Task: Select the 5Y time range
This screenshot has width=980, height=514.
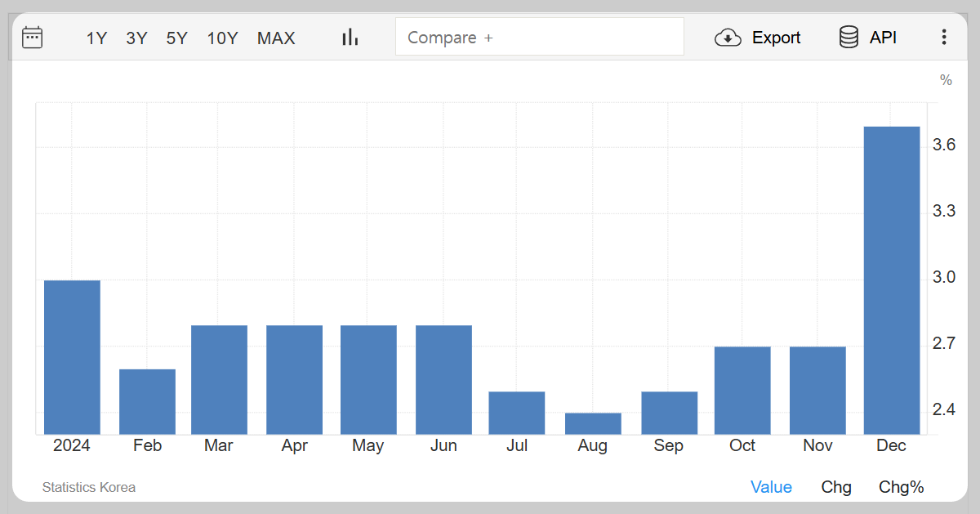Action: pos(177,38)
